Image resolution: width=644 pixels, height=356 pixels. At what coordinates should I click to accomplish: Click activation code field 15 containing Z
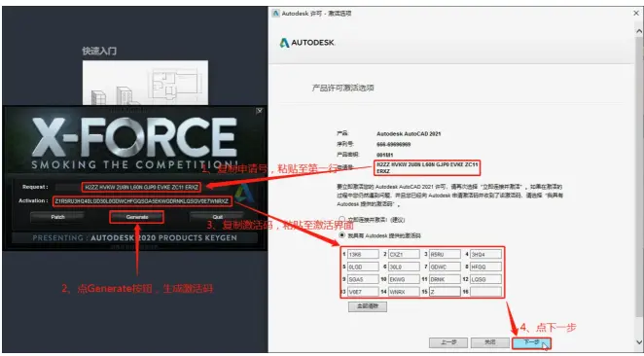pyautogui.click(x=445, y=292)
